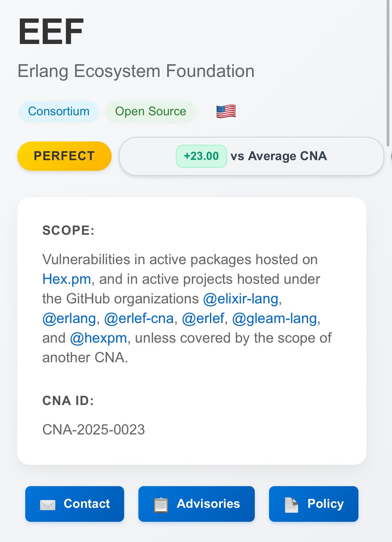The height and width of the screenshot is (542, 392).
Task: Open the Contact button
Action: (75, 504)
